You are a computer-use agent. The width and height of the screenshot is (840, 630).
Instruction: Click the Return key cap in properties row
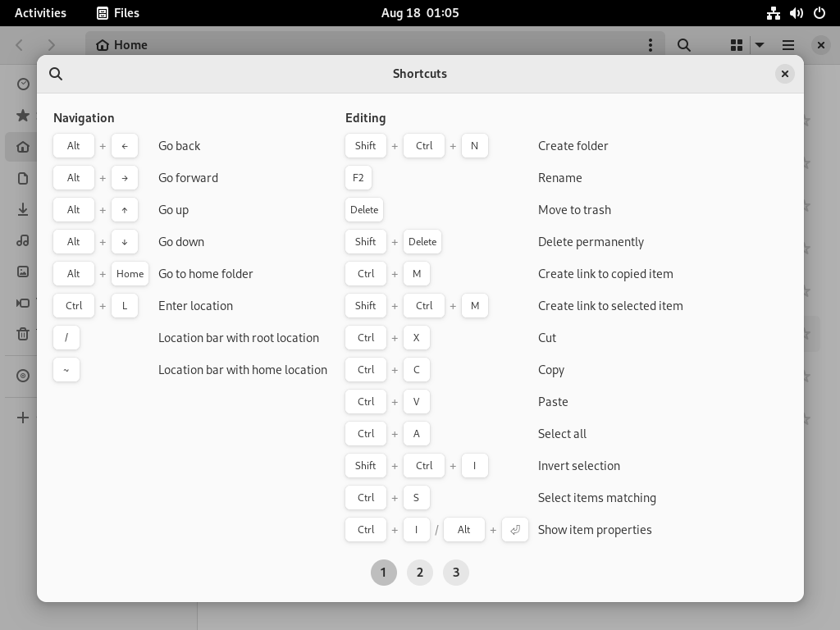coord(515,530)
